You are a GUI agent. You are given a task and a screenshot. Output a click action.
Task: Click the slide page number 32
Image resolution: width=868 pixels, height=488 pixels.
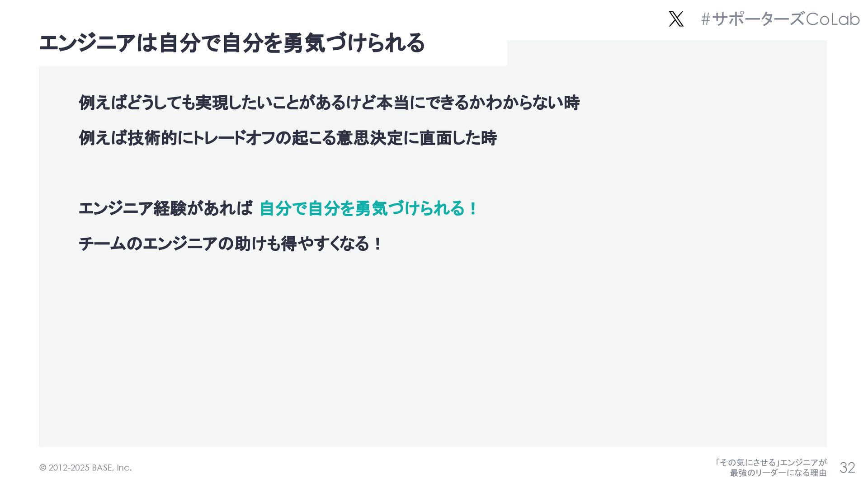point(847,468)
